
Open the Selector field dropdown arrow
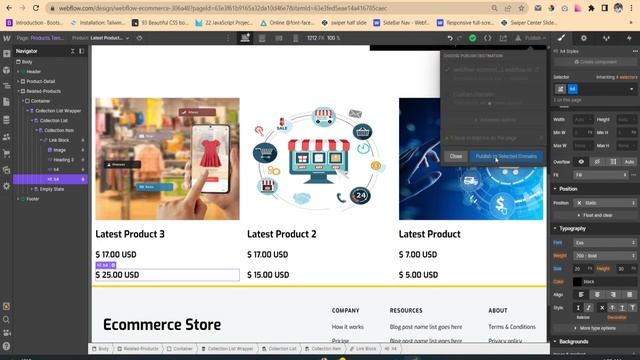[x=631, y=89]
